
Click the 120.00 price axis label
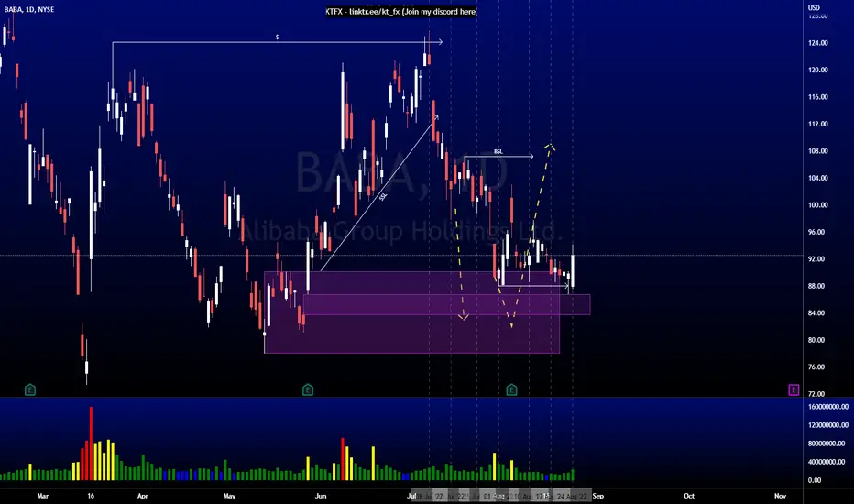pyautogui.click(x=818, y=71)
